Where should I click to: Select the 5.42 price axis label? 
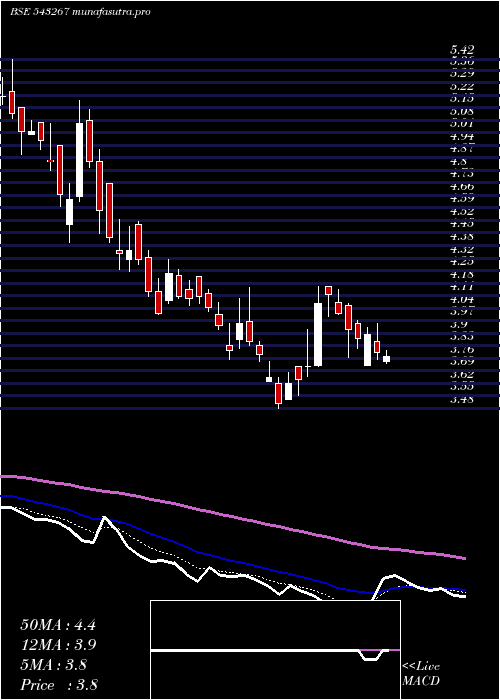462,49
